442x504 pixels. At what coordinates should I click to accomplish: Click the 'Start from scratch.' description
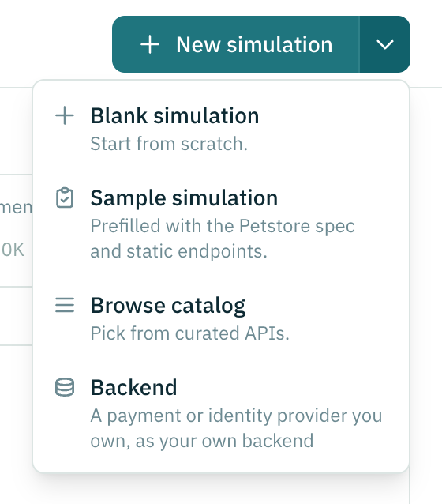[x=169, y=144]
